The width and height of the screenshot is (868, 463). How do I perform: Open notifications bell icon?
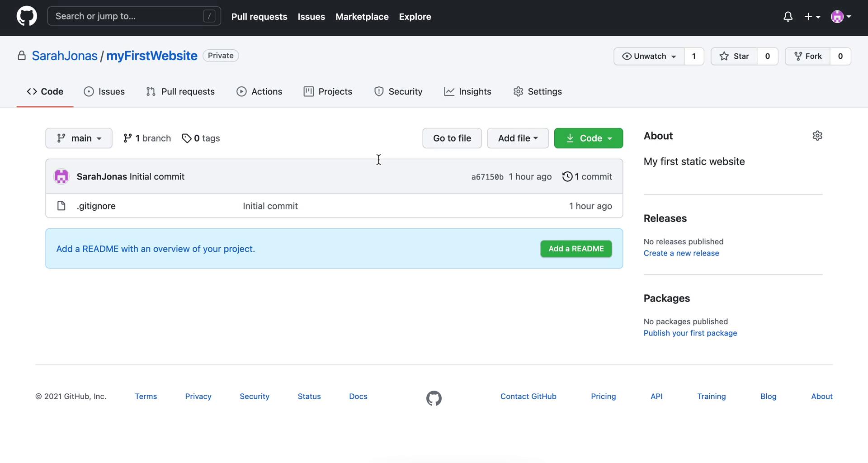click(788, 17)
